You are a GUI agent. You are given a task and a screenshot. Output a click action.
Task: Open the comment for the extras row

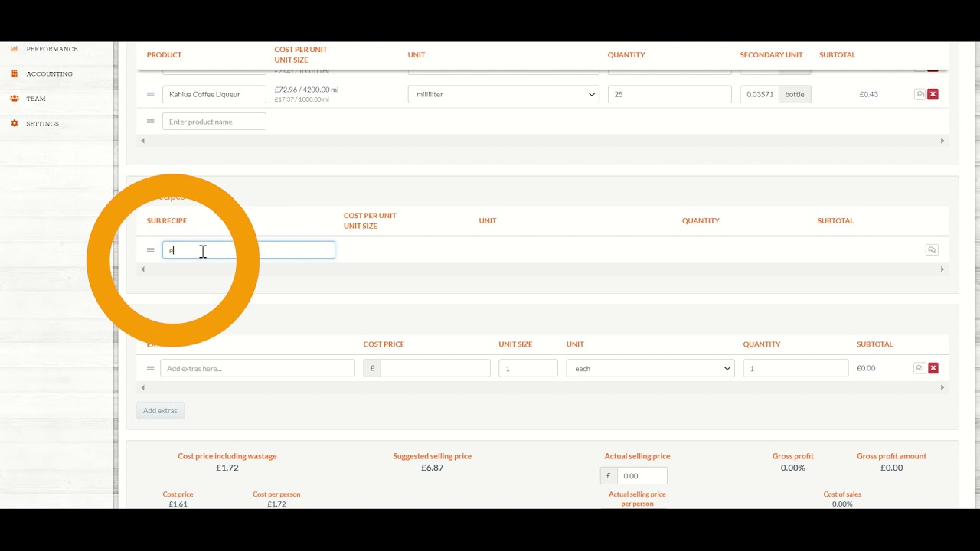point(920,368)
